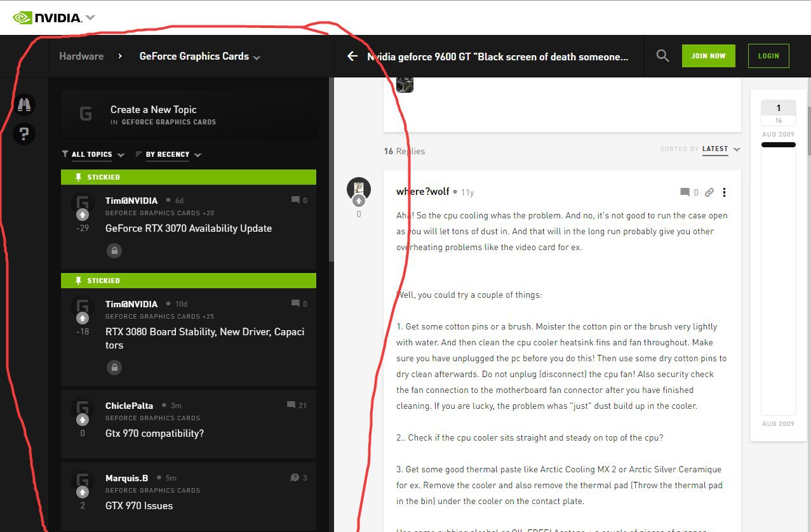This screenshot has width=811, height=532.
Task: Click the LOGIN button
Action: pyautogui.click(x=768, y=56)
